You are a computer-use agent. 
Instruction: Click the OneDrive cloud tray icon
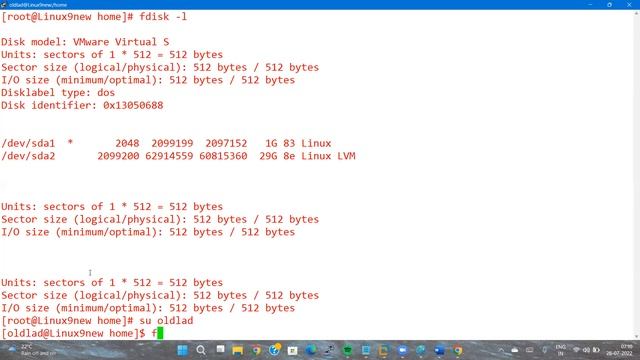coord(515,350)
